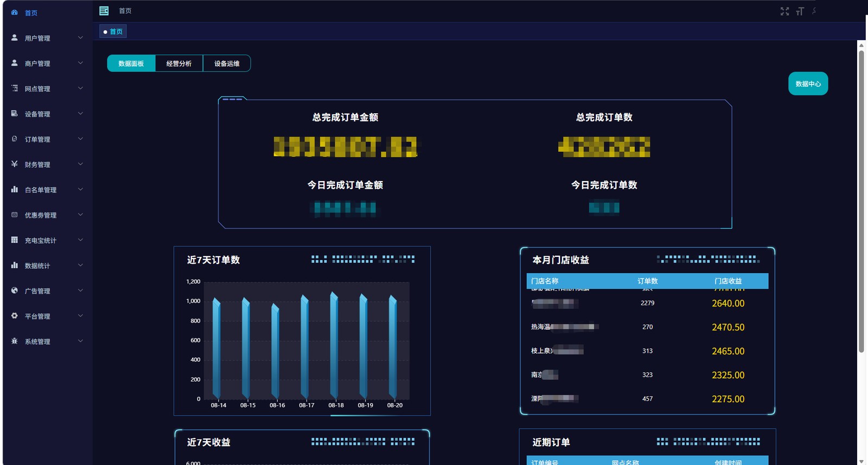Select the 首页 page tag tab
The width and height of the screenshot is (868, 465).
pyautogui.click(x=113, y=31)
